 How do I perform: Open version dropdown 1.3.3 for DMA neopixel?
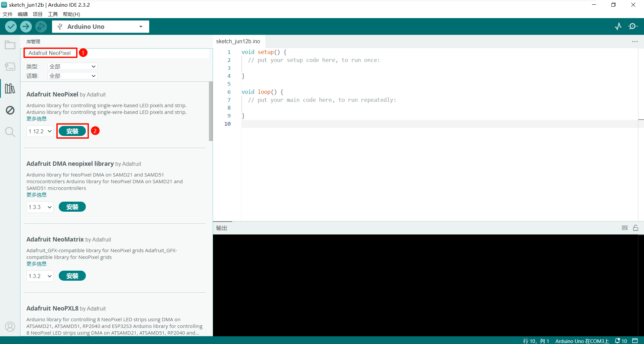[40, 207]
